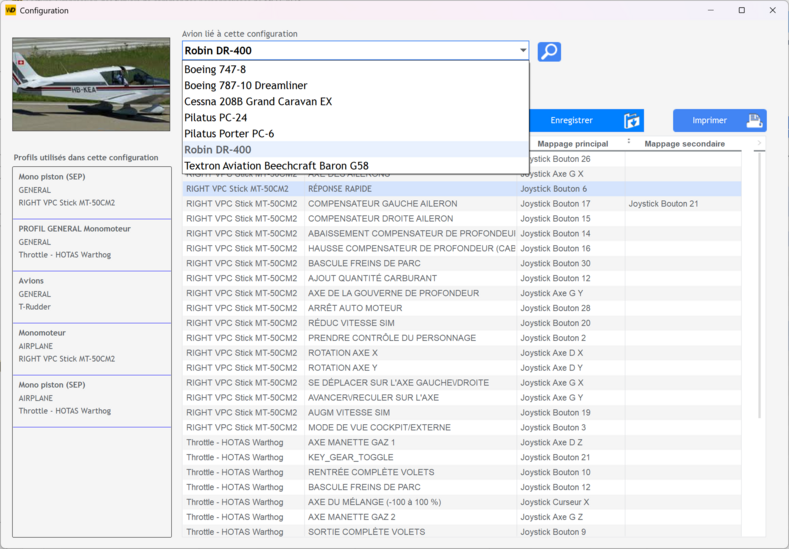
Task: Click SORTIE COMPLÈTE VOLETS row
Action: coord(462,532)
